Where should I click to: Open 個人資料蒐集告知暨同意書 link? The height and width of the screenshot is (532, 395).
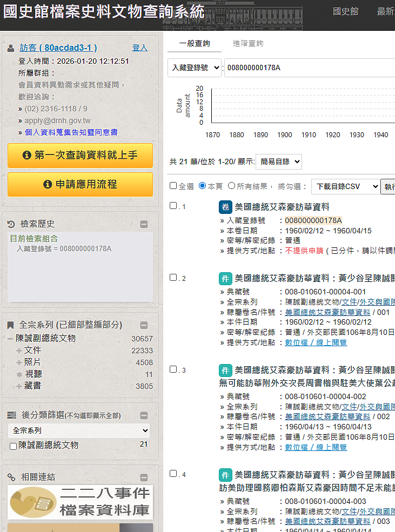[71, 132]
